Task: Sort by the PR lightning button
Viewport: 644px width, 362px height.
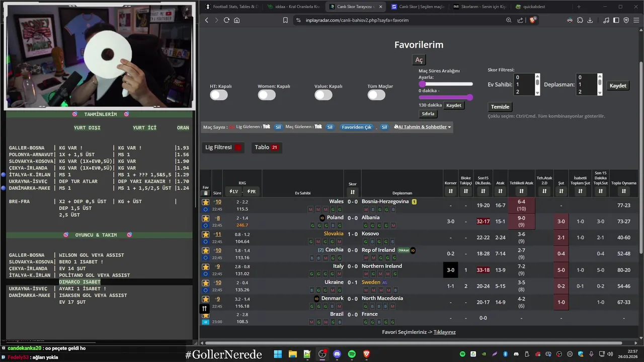Action: coord(251,192)
